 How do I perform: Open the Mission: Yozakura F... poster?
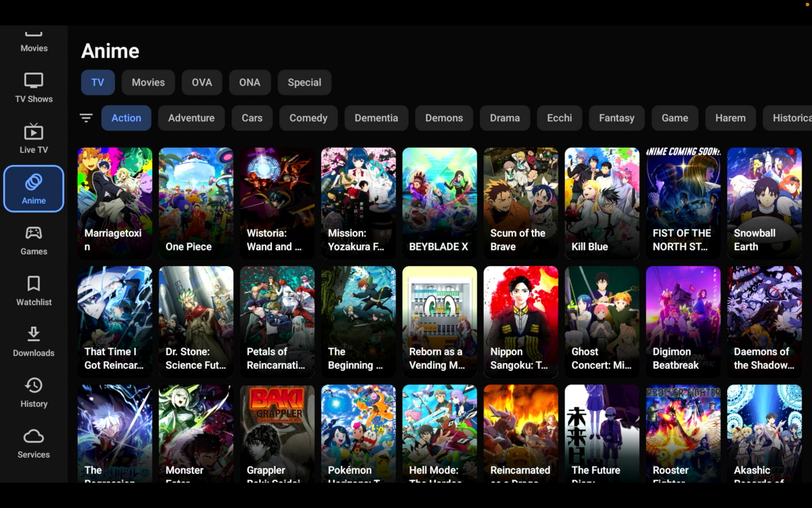359,203
